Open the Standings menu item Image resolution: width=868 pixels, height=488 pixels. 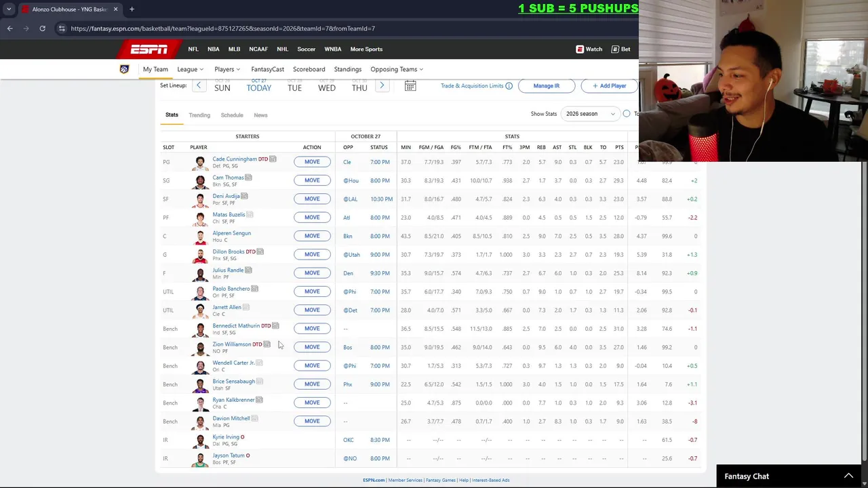tap(347, 69)
